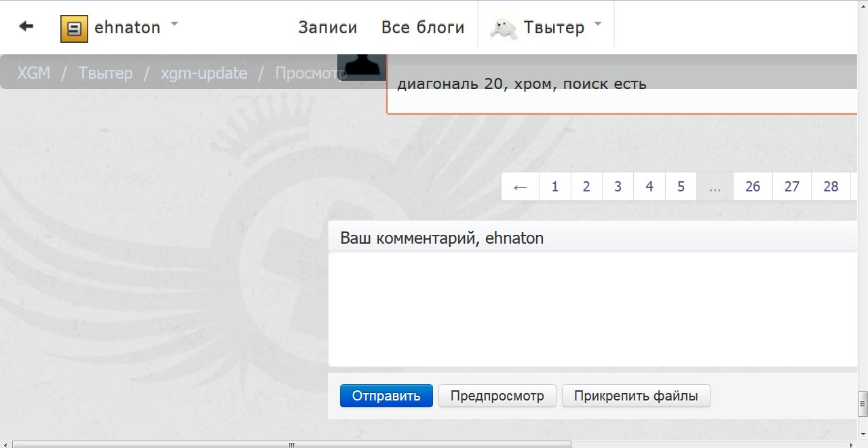This screenshot has width=868, height=448.
Task: Click the ehnaton user avatar icon
Action: [74, 29]
